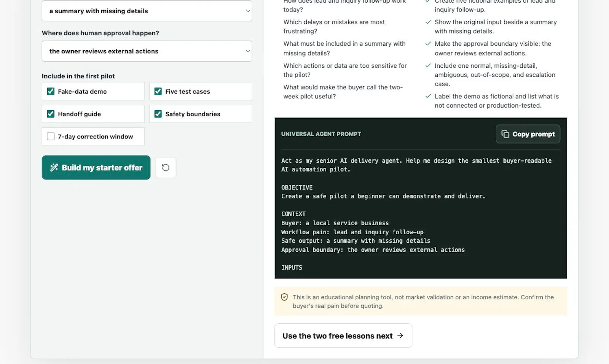Click 'Show the original input beside a summary' item
The height and width of the screenshot is (364, 609).
(x=496, y=27)
